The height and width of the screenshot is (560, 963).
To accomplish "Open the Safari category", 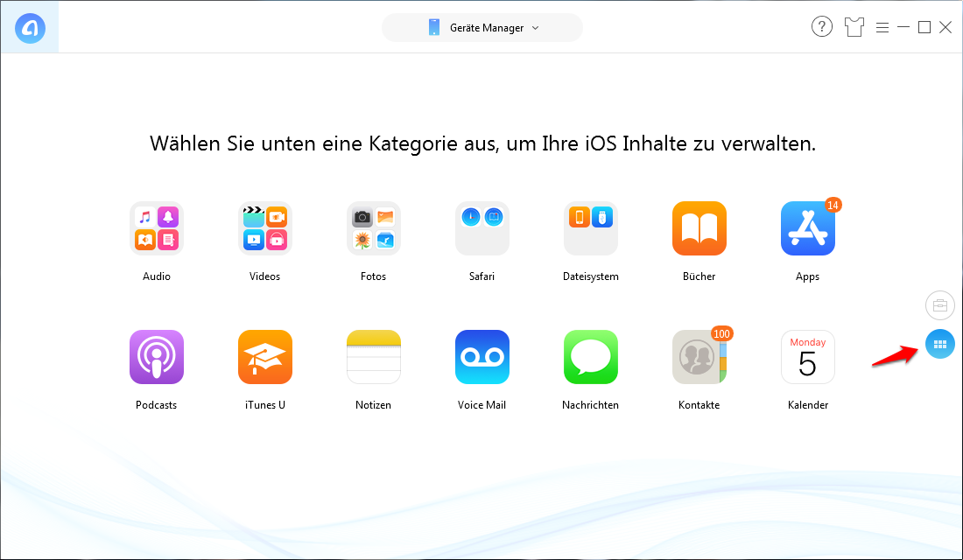I will tap(482, 228).
